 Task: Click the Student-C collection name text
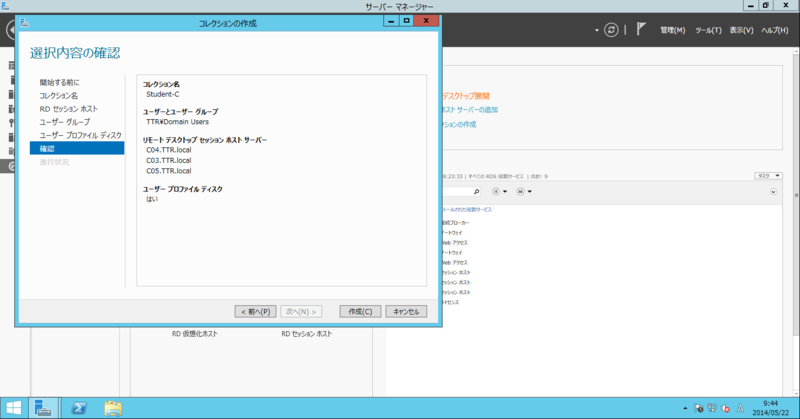pos(163,94)
